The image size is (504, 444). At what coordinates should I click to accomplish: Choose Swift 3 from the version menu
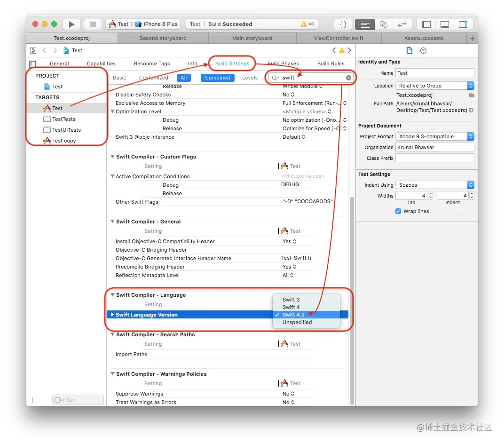coord(306,300)
